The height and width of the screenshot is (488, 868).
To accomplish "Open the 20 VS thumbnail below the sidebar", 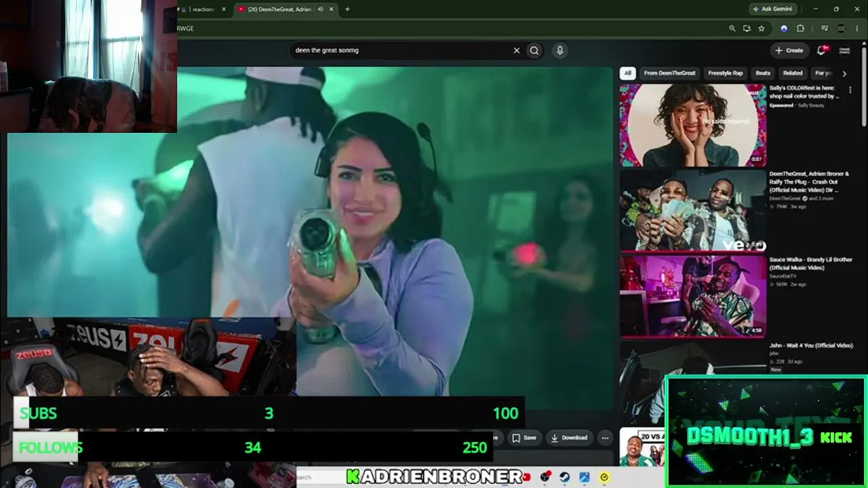I will [x=642, y=447].
